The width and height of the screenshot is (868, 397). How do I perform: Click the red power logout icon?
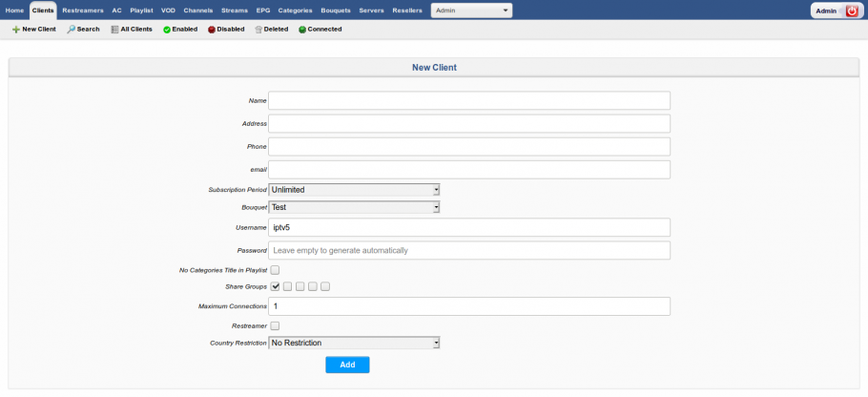[x=852, y=10]
